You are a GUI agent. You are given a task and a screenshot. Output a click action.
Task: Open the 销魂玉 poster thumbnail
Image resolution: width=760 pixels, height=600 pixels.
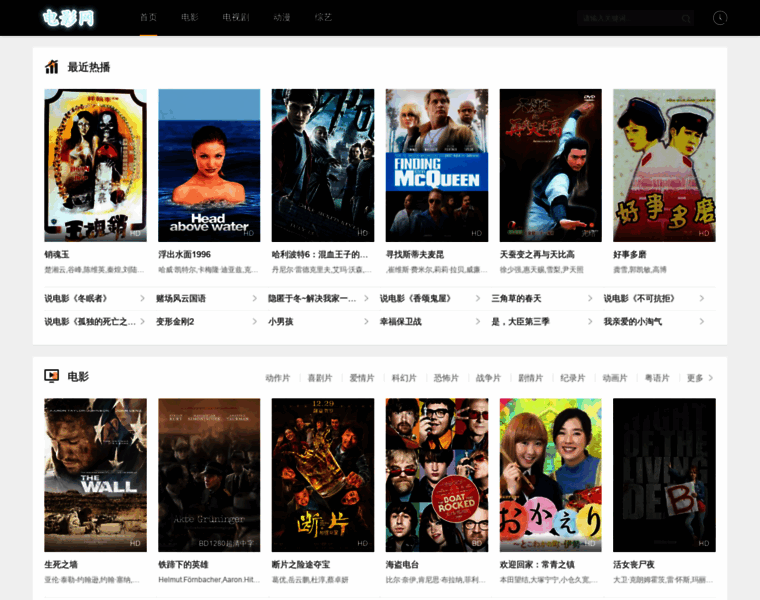(95, 165)
